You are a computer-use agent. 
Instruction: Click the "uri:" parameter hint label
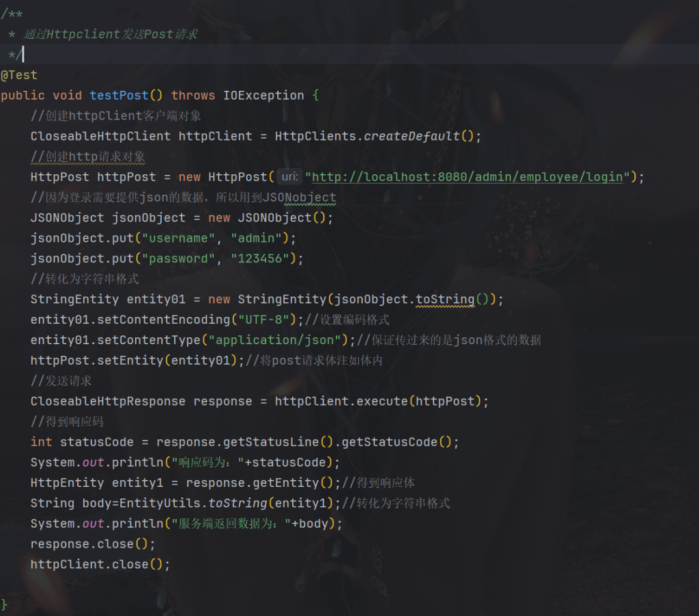click(289, 177)
